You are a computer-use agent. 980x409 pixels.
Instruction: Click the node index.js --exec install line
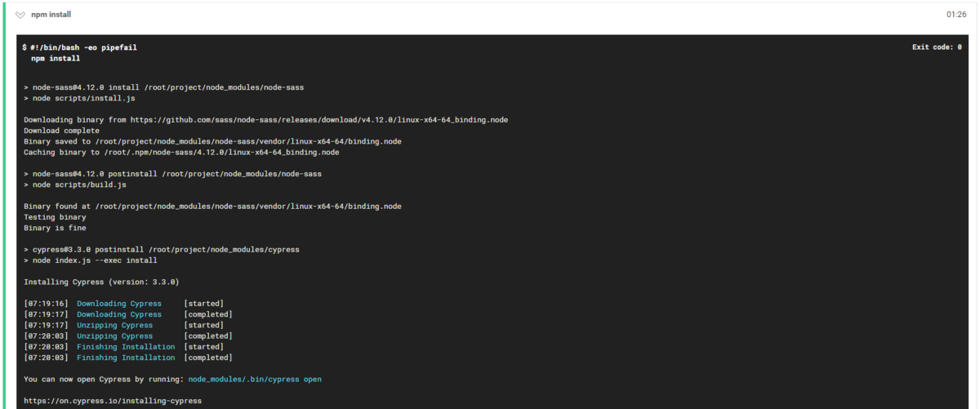click(90, 260)
